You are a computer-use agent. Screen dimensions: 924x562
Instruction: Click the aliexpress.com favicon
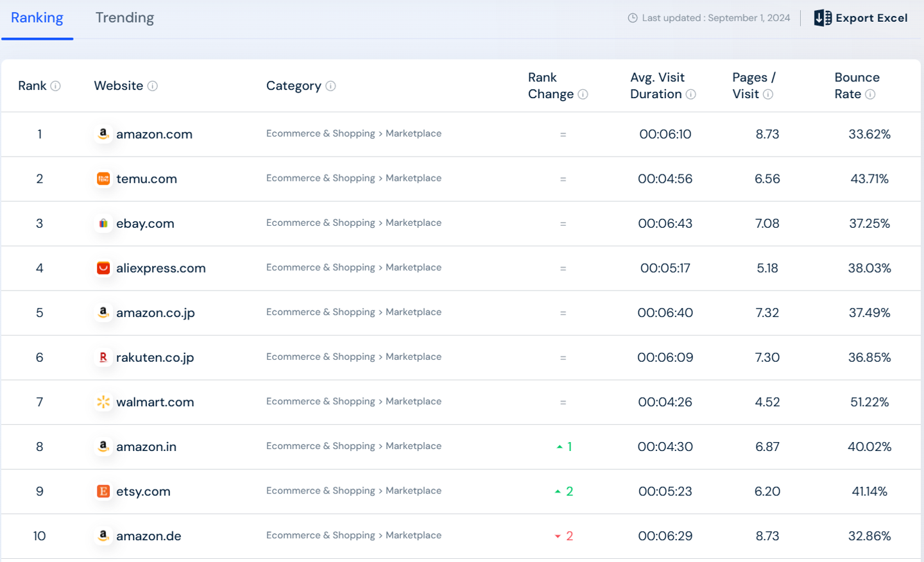click(103, 268)
